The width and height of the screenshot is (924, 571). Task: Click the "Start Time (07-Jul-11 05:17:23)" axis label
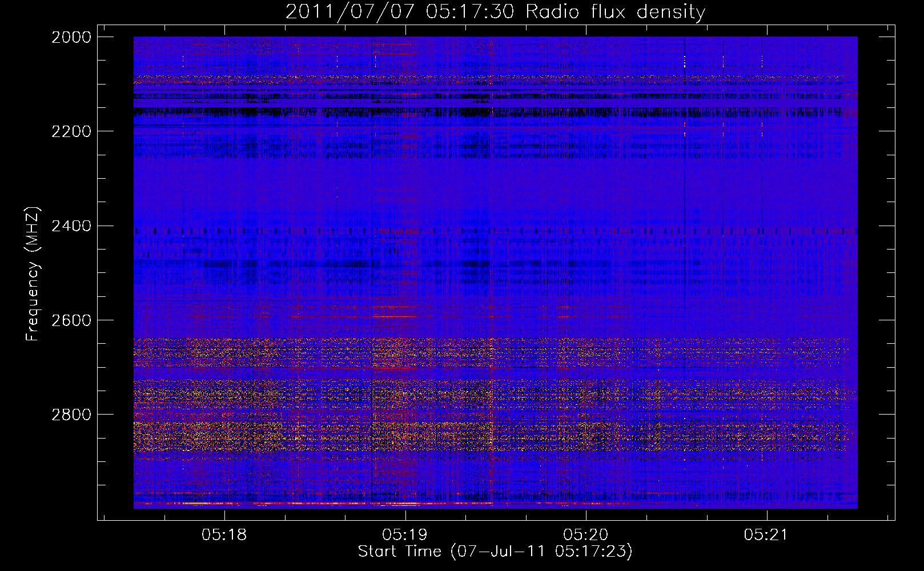495,552
